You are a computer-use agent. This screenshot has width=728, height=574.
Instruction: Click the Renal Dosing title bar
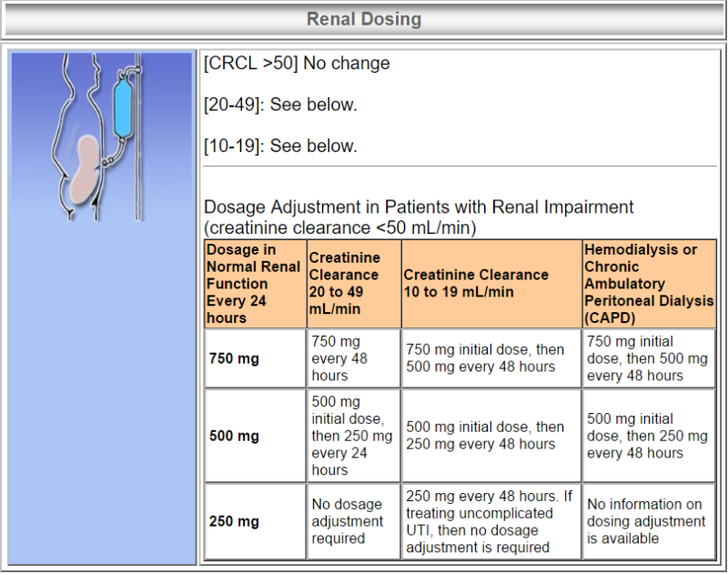click(x=364, y=18)
